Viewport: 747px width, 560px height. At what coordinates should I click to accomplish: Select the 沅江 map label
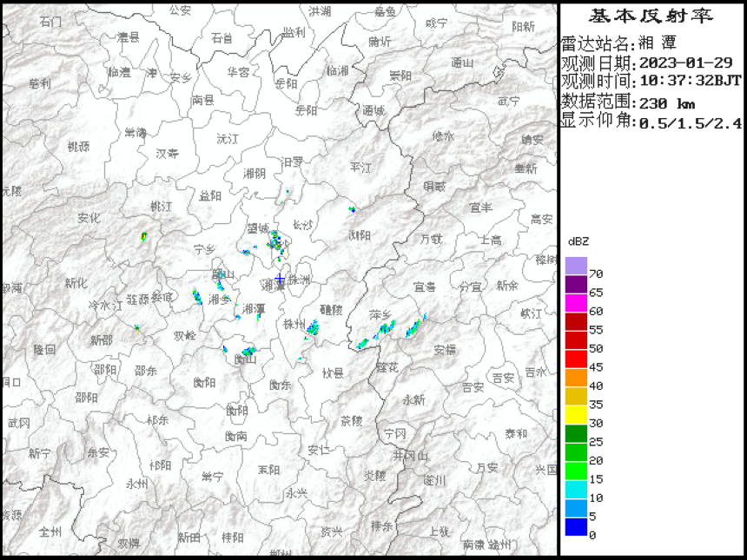coord(228,139)
